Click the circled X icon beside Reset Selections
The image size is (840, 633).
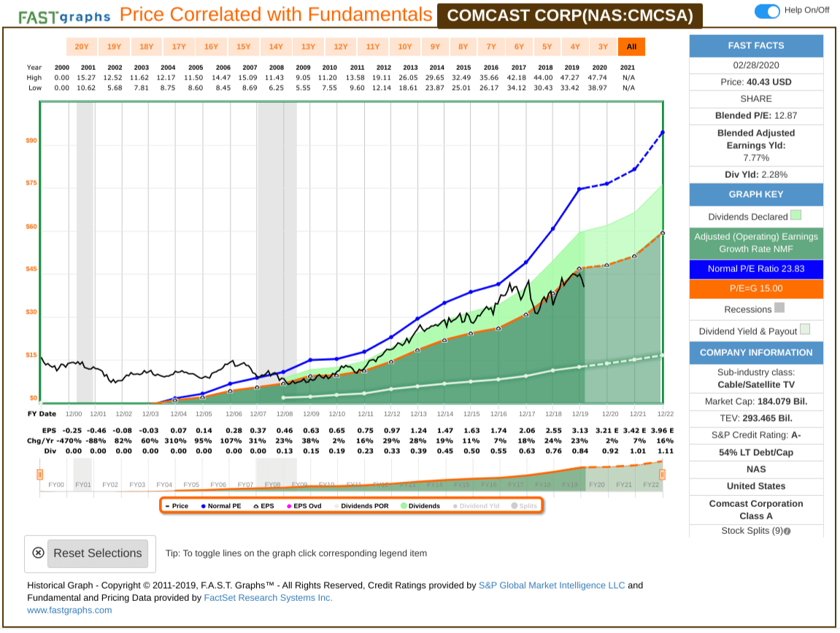[x=38, y=554]
